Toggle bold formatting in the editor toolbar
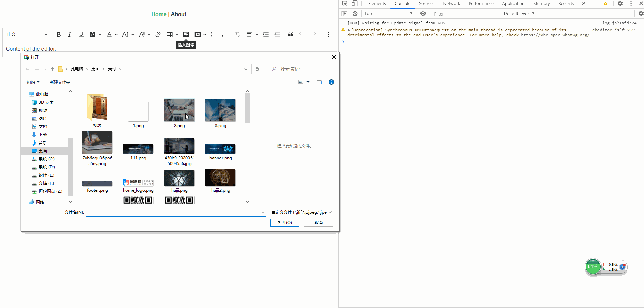The height and width of the screenshot is (308, 644). tap(58, 34)
